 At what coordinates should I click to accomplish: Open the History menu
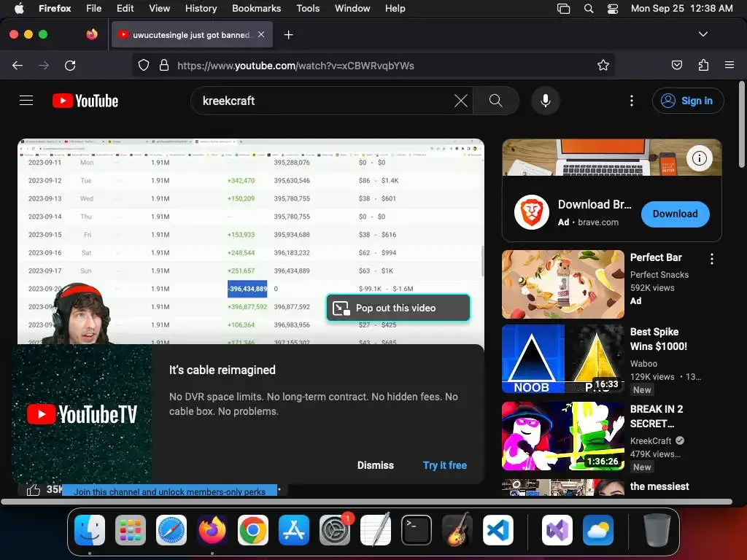click(201, 8)
